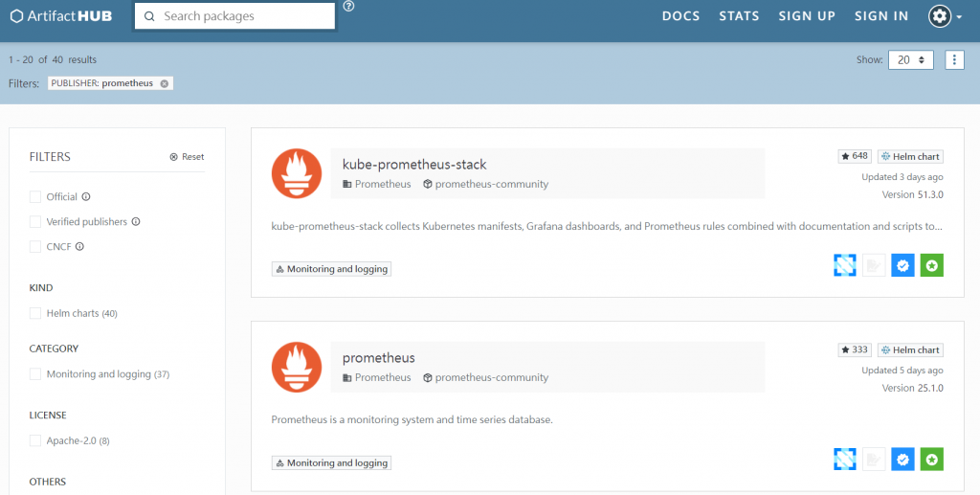Click the Reset filters button
The image size is (980, 495).
click(x=187, y=157)
